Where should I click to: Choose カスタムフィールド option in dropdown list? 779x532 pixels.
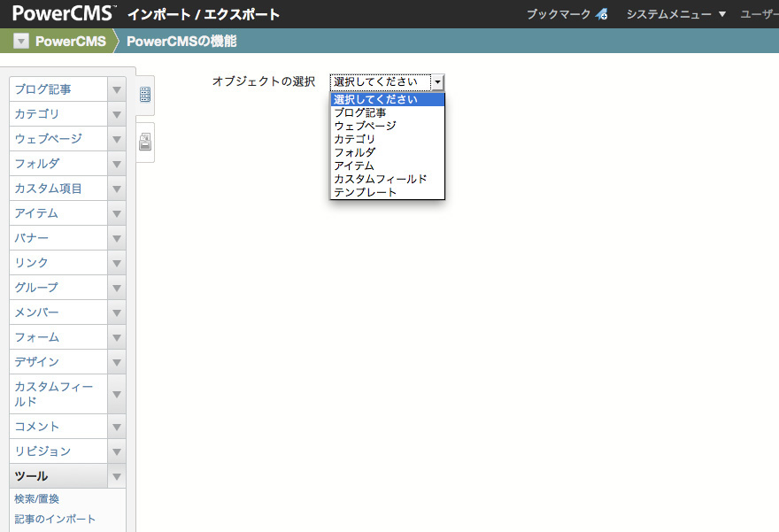click(x=381, y=179)
